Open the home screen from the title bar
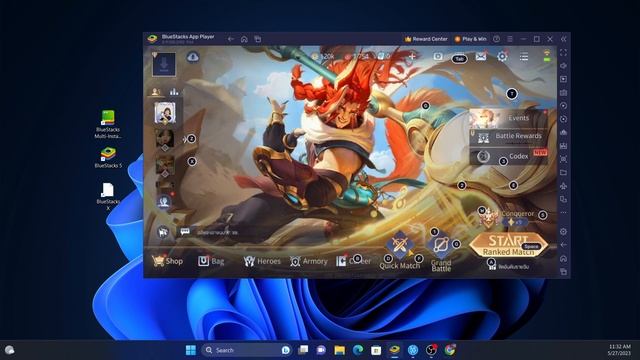Viewport: 640px width, 360px height. (244, 39)
